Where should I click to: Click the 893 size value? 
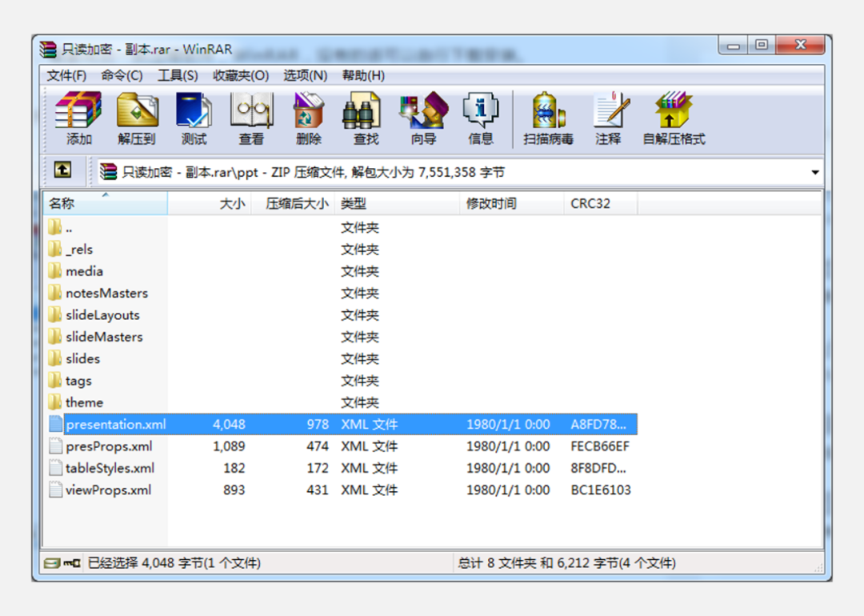234,490
